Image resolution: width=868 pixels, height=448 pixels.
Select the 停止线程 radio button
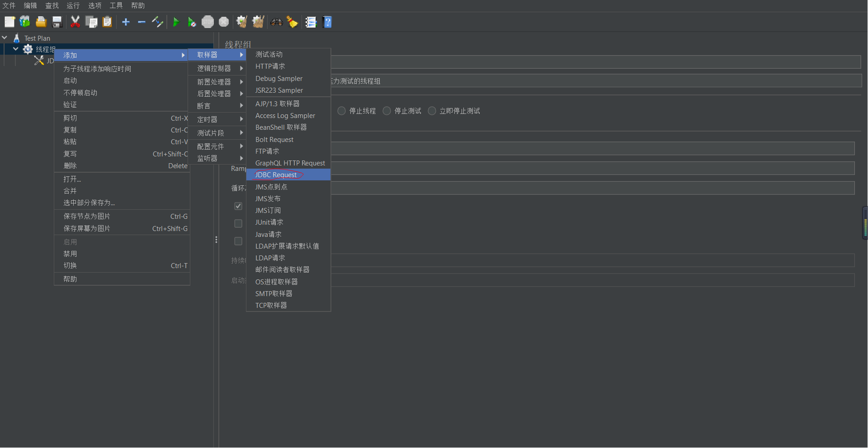point(342,111)
